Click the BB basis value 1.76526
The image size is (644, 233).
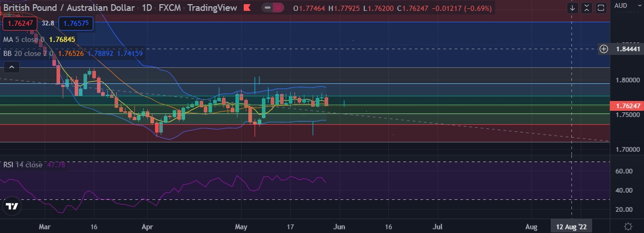(x=72, y=53)
